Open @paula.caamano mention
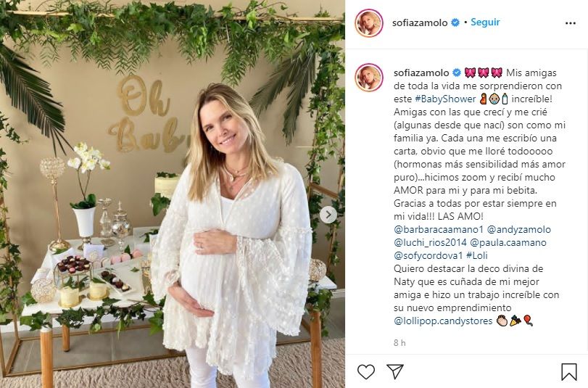This screenshot has height=388, width=588. 508,242
